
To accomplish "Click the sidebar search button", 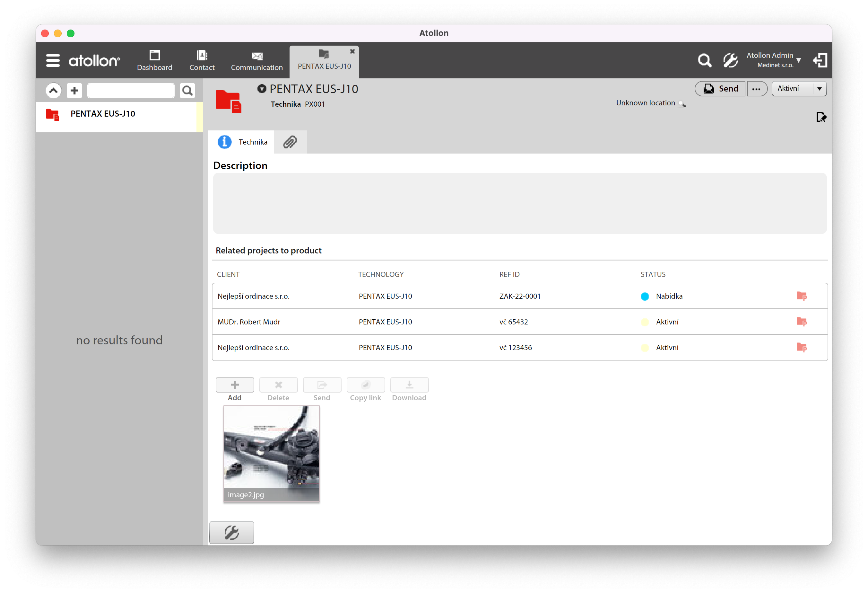I will pos(187,90).
